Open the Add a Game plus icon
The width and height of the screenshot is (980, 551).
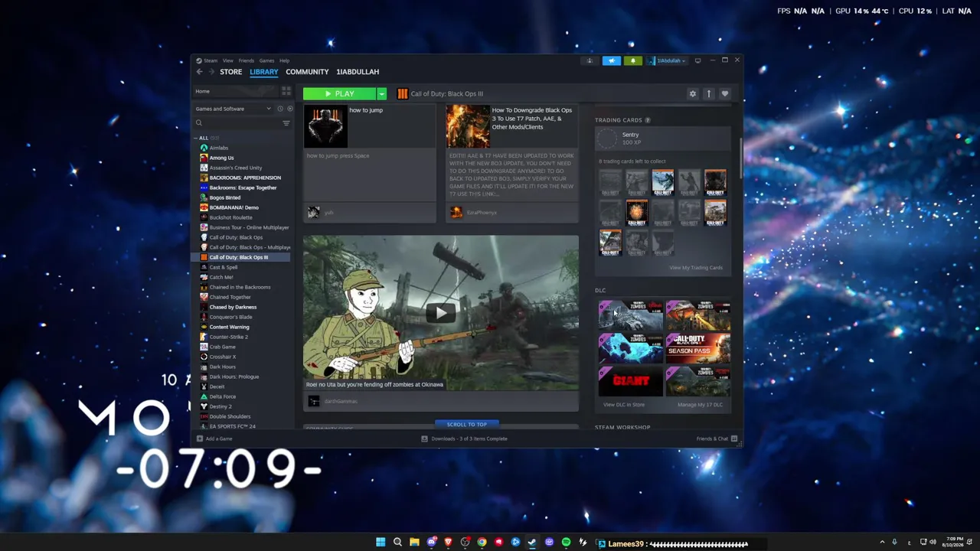pyautogui.click(x=200, y=439)
